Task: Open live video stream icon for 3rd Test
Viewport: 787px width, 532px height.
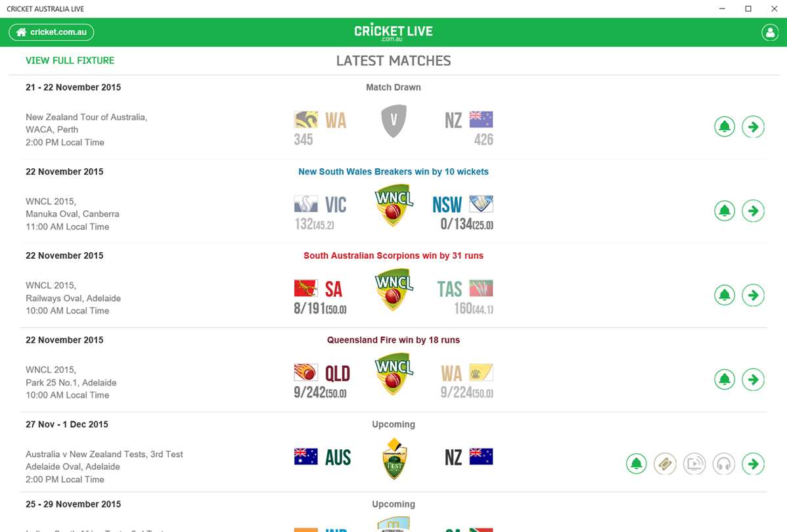Action: pyautogui.click(x=694, y=464)
